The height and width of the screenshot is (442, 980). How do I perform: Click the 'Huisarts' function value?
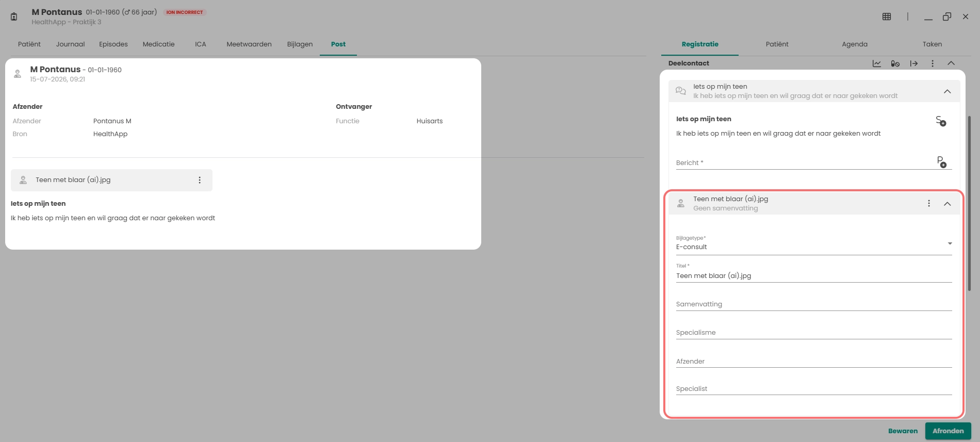click(x=430, y=121)
